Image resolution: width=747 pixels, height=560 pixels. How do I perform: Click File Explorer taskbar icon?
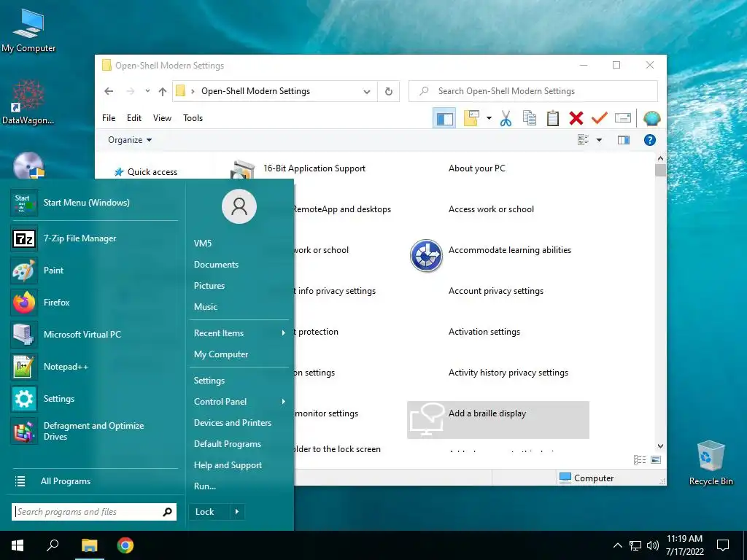[x=89, y=545]
